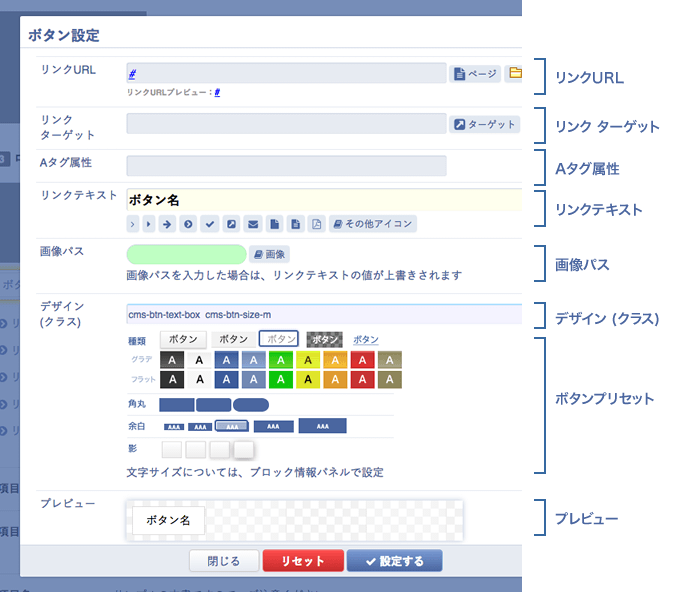Click the ターゲット button
This screenshot has height=592, width=680.
(484, 124)
